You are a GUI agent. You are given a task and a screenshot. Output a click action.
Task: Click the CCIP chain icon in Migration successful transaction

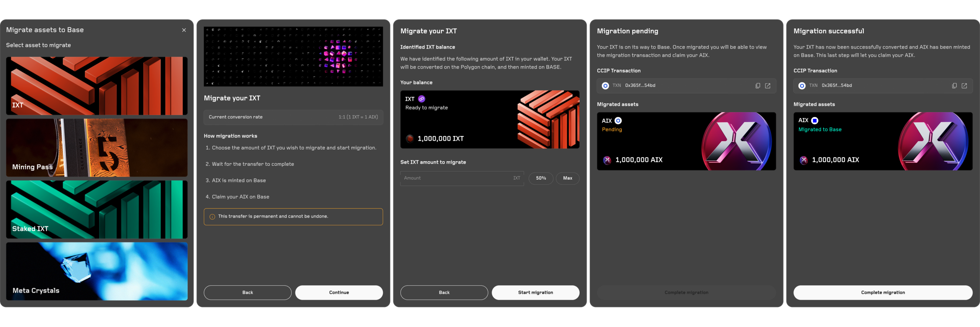802,86
